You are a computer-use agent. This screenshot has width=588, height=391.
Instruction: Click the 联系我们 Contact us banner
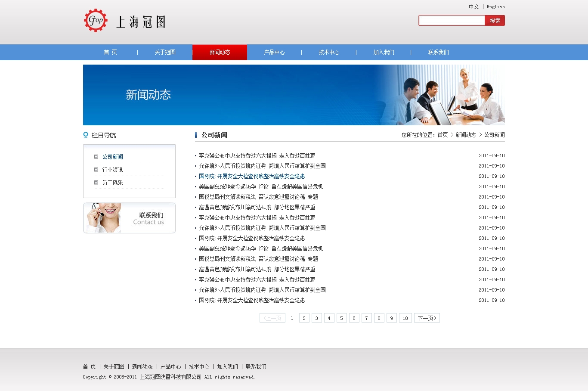129,218
